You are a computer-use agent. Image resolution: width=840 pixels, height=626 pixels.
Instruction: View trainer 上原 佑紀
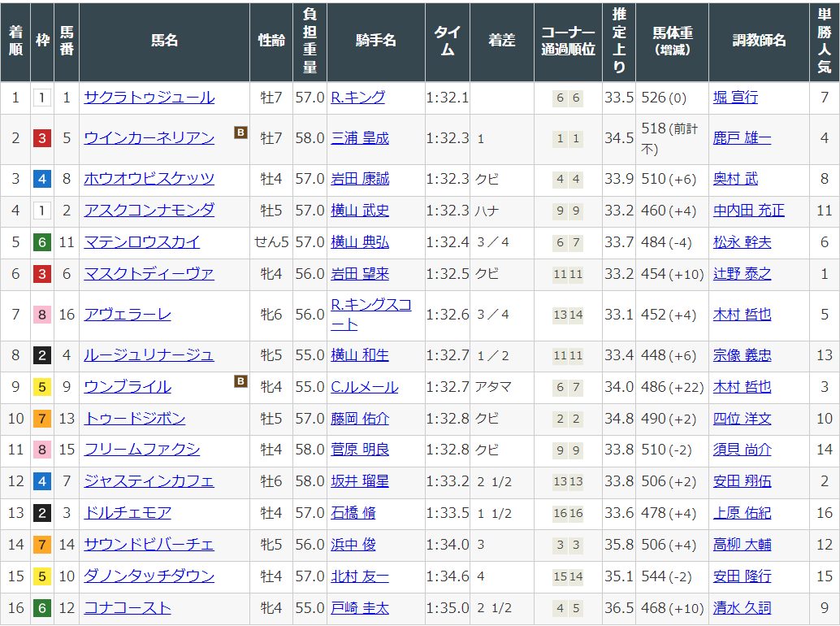tap(742, 513)
